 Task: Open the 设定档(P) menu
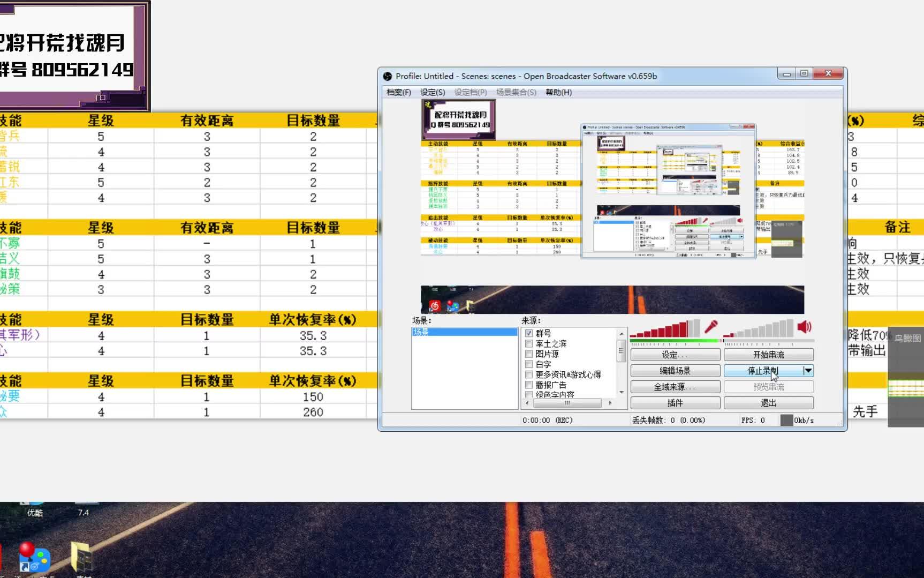pyautogui.click(x=471, y=92)
